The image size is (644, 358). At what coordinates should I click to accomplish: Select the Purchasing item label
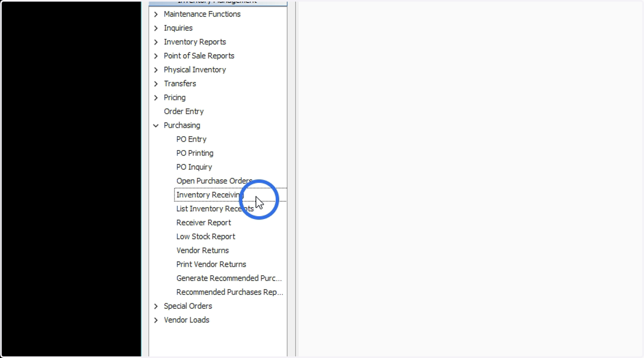pyautogui.click(x=182, y=126)
